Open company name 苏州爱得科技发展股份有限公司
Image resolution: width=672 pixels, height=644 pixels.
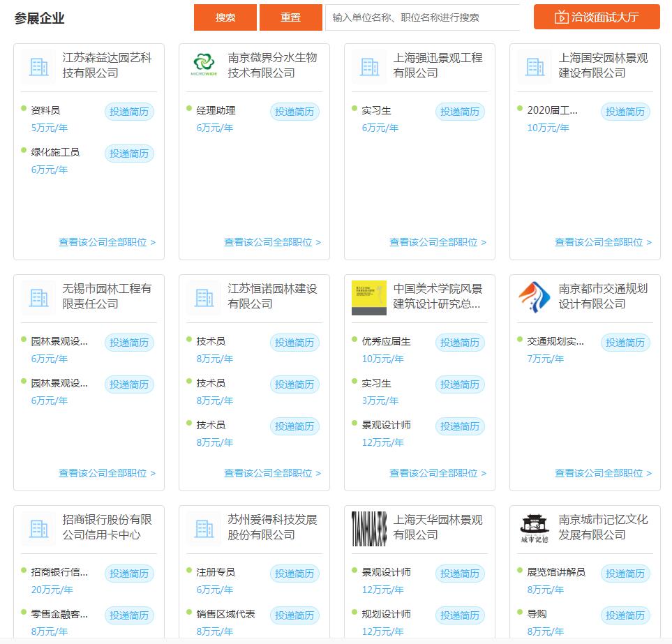[273, 527]
